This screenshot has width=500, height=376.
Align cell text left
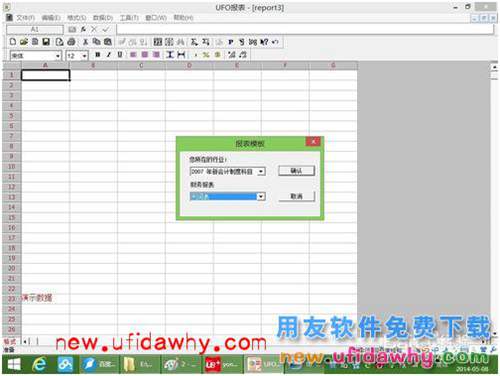click(x=133, y=55)
